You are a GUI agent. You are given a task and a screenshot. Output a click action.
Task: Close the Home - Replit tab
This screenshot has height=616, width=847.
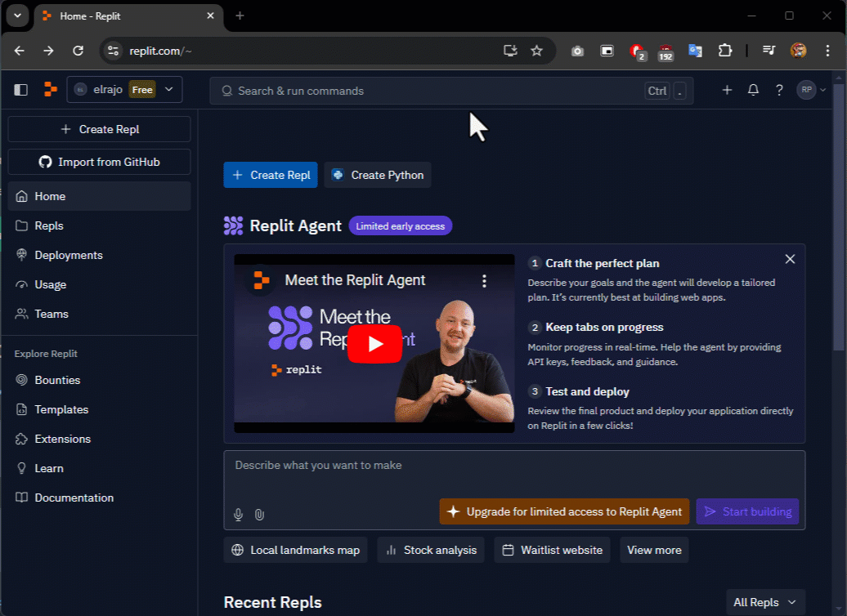[x=211, y=16]
